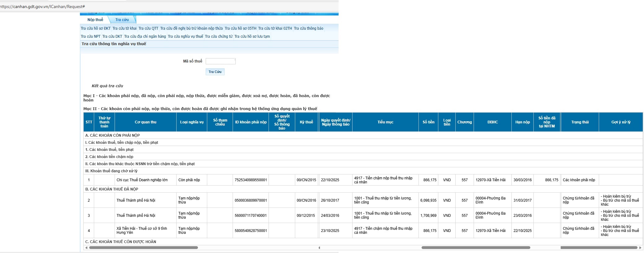Select Tra cứu tờ khai menu item
The width and height of the screenshot is (644, 253).
[x=125, y=28]
